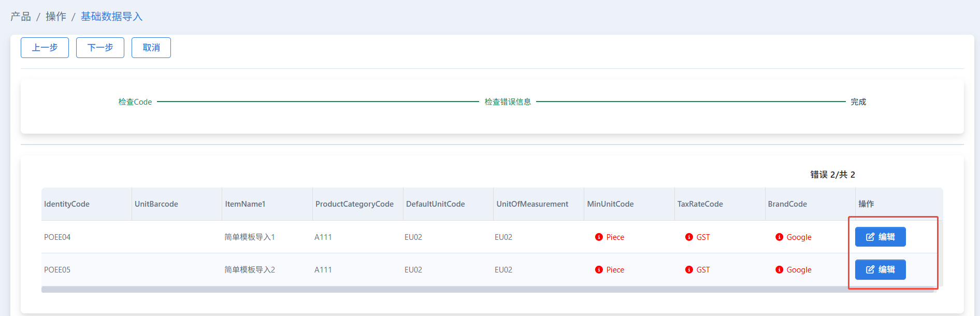980x316 pixels.
Task: Click the TaxRateCode column header
Action: tap(700, 204)
